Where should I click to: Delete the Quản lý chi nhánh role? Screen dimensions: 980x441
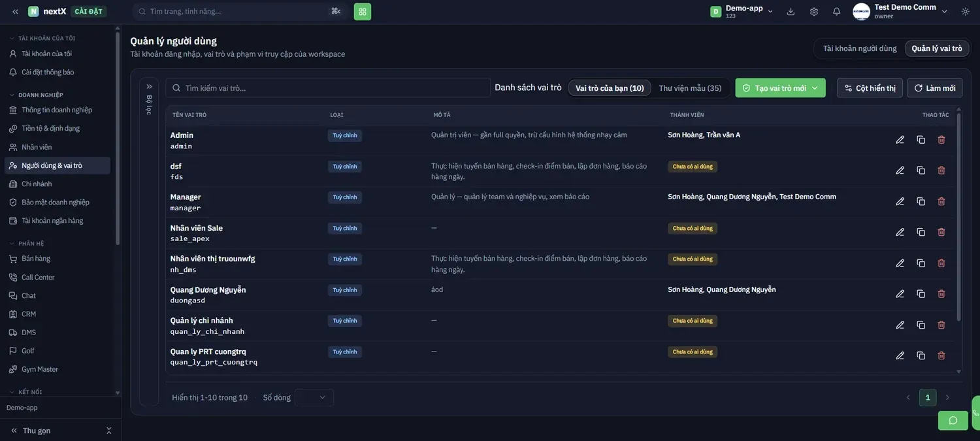pyautogui.click(x=941, y=325)
